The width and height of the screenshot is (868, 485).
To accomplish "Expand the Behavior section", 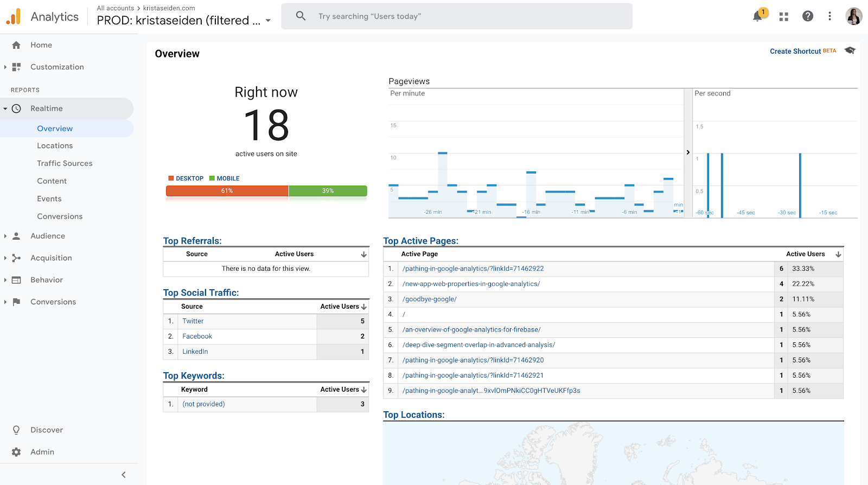I will [5, 280].
